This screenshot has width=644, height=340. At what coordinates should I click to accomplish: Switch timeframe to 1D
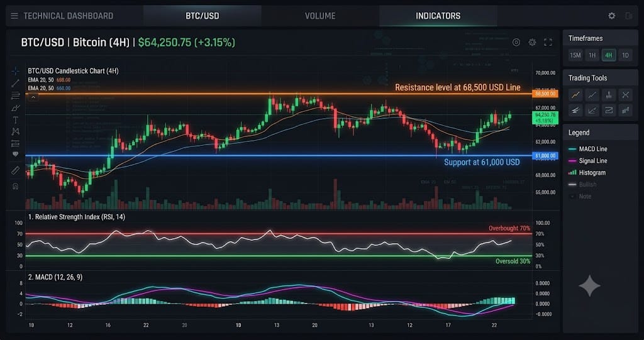click(625, 55)
